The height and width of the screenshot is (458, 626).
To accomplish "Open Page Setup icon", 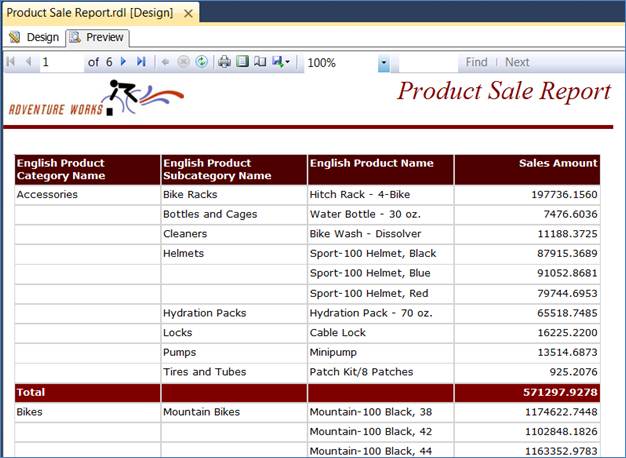I will point(260,62).
